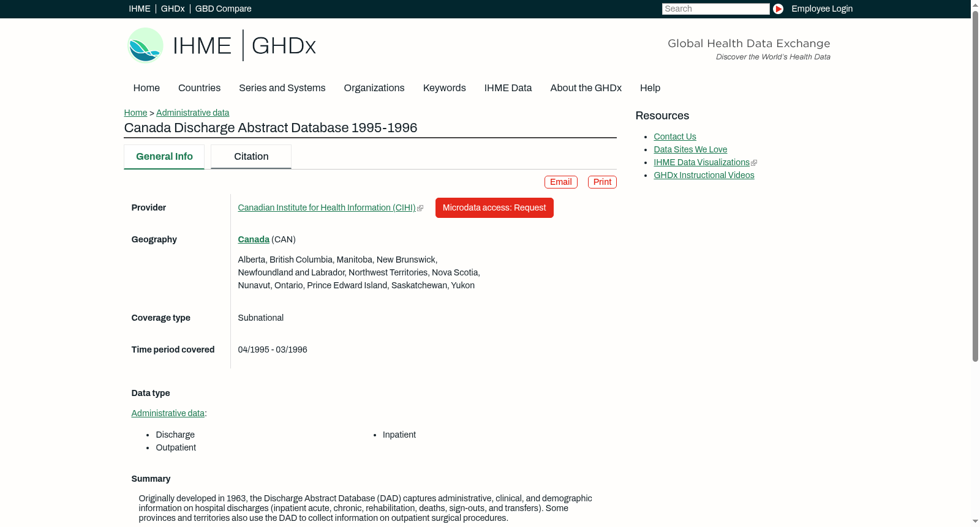Image resolution: width=980 pixels, height=527 pixels.
Task: Click the Resources heading
Action: click(662, 116)
